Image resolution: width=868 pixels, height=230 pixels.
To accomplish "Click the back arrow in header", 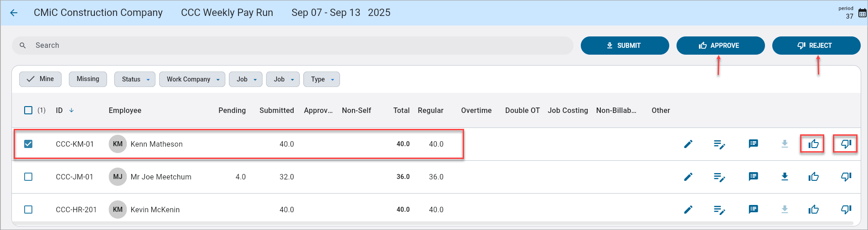I will pyautogui.click(x=14, y=13).
